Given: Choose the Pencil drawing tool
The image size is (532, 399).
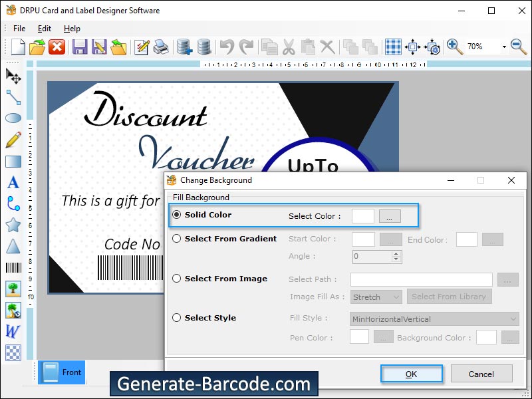Looking at the screenshot, I should point(14,140).
